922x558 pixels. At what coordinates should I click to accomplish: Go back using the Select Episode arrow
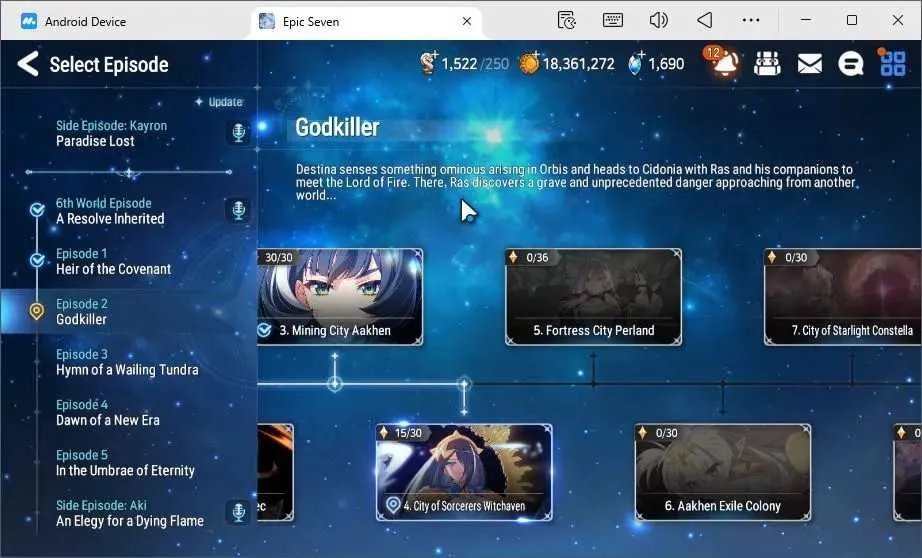pos(28,64)
